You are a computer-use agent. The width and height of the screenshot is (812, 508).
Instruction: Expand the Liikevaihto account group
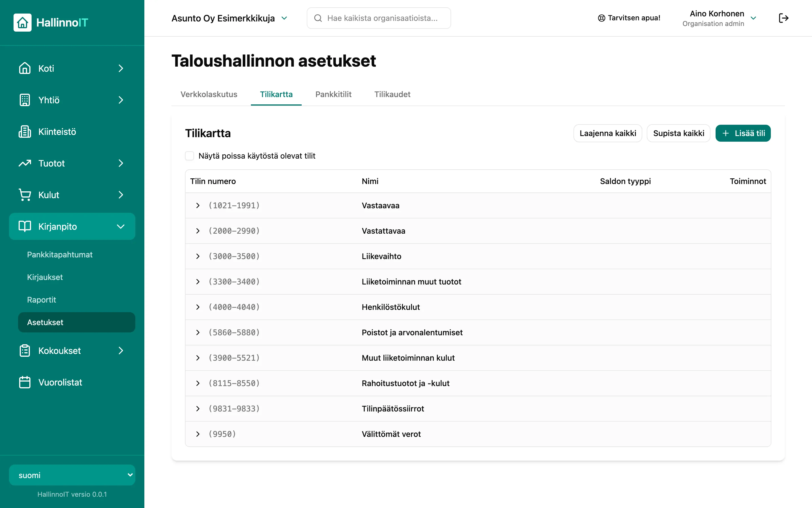pos(198,256)
